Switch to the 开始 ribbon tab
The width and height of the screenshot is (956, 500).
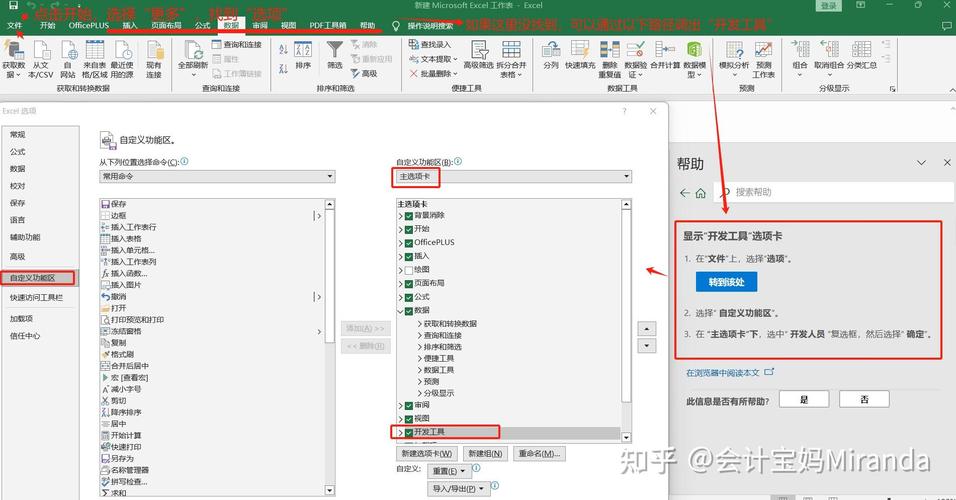point(48,26)
